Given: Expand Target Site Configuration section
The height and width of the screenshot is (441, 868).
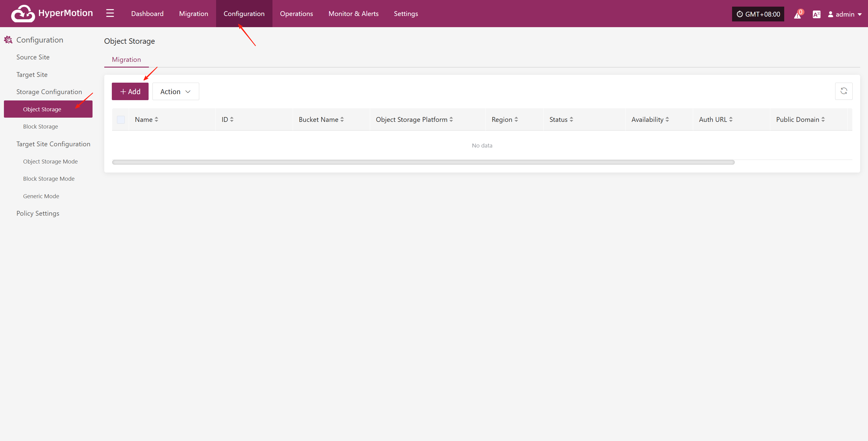Looking at the screenshot, I should pyautogui.click(x=53, y=144).
